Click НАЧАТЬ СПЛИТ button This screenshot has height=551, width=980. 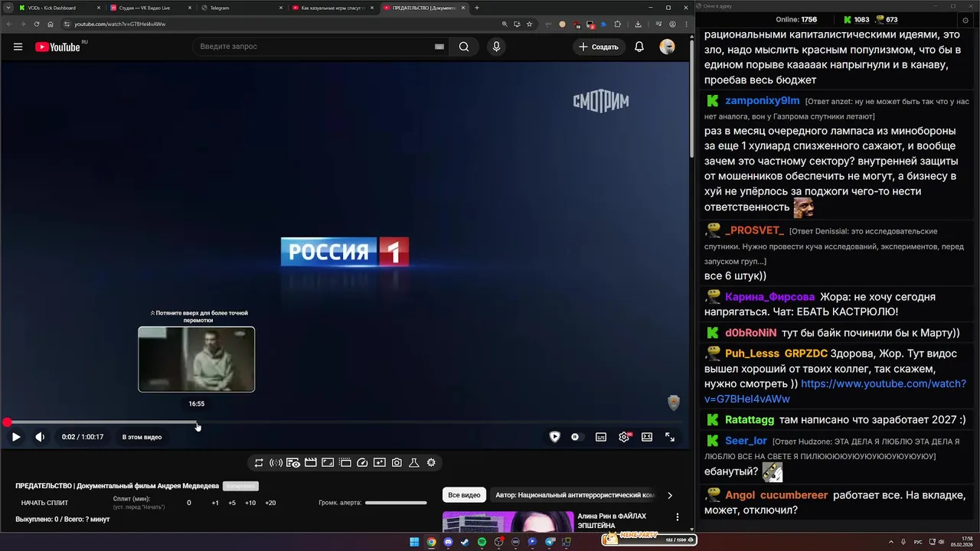(x=44, y=503)
